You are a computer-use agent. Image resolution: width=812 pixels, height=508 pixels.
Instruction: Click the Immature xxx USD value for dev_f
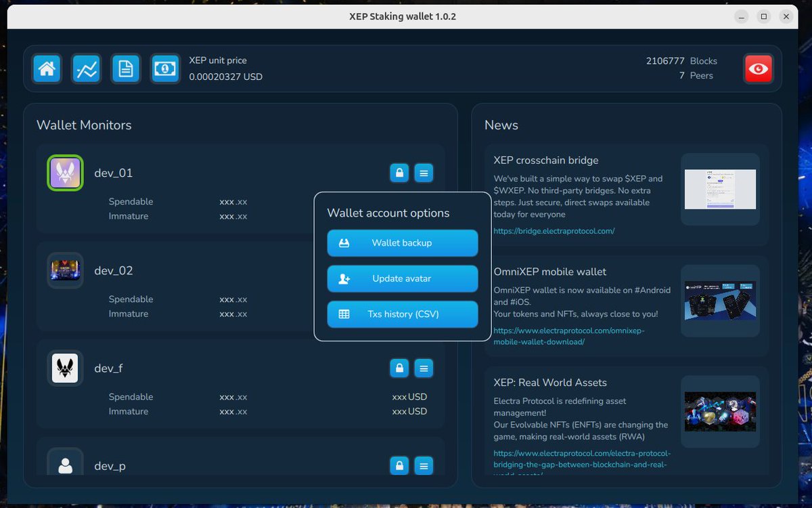pos(409,411)
